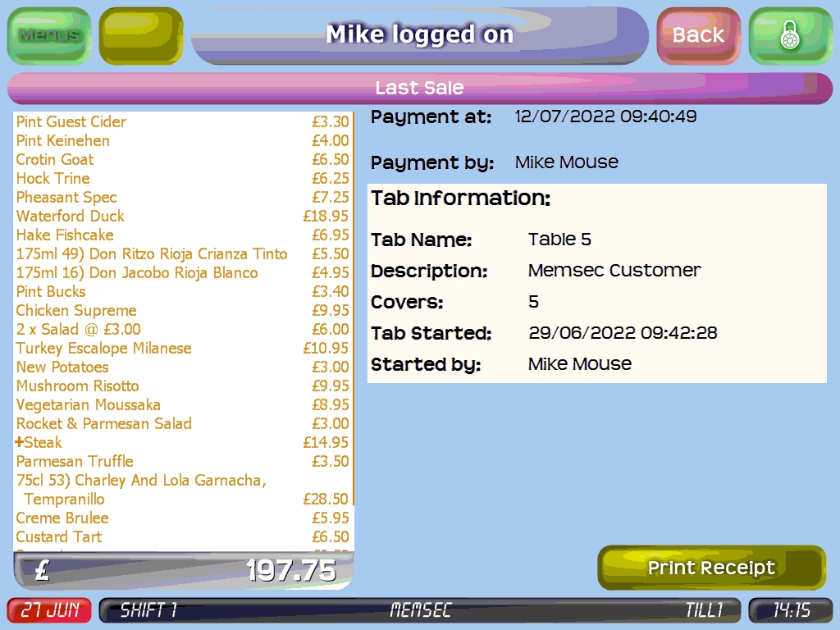Select the 2 x Salad line

click(78, 329)
